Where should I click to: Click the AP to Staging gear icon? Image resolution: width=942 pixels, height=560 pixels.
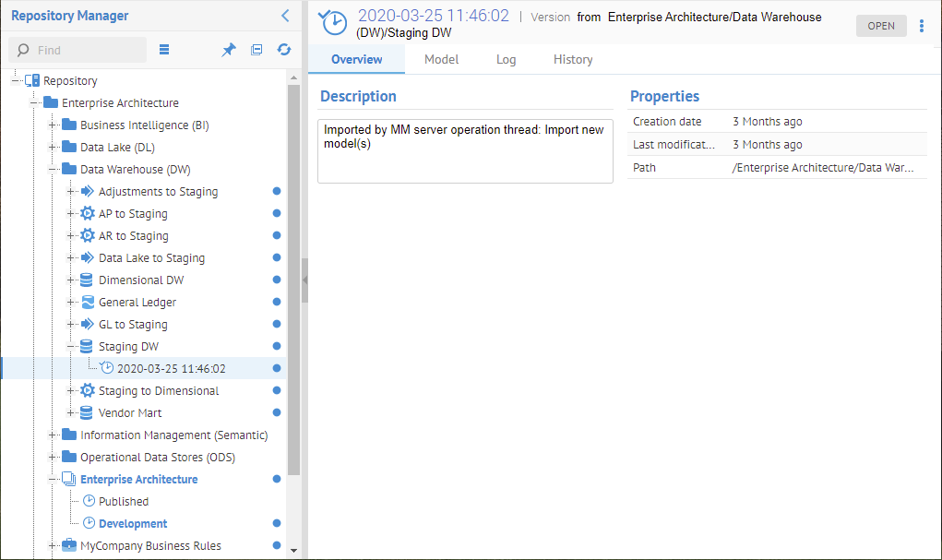coord(88,214)
